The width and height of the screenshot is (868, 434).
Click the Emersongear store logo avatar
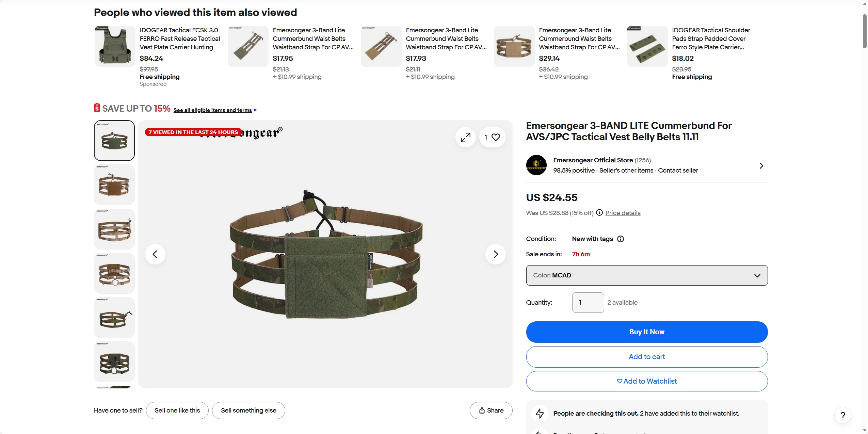coord(536,165)
